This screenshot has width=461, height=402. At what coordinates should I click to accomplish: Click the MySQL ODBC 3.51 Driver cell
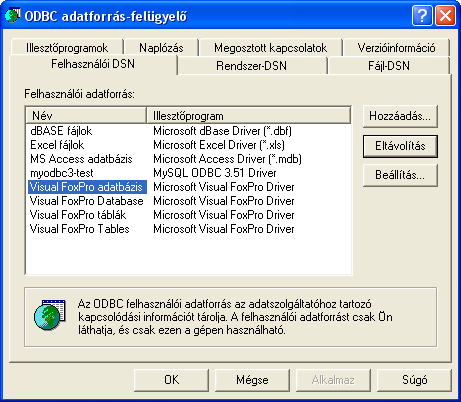tap(215, 173)
